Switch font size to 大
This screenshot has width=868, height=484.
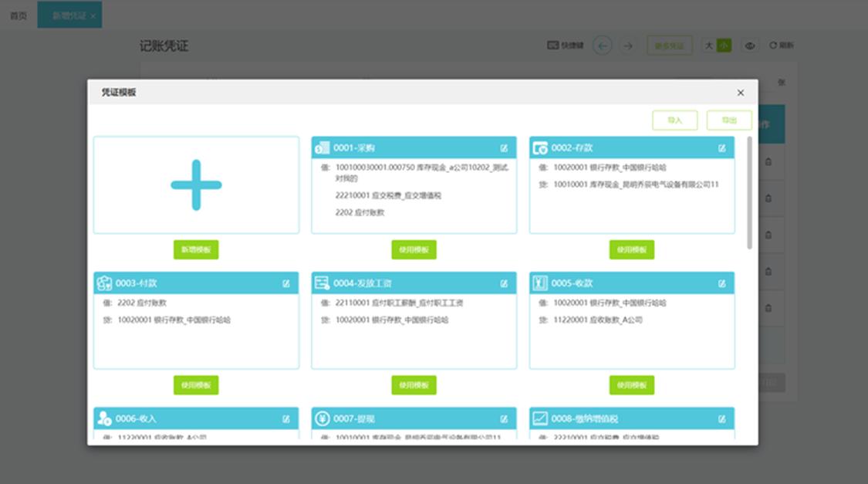pos(709,46)
